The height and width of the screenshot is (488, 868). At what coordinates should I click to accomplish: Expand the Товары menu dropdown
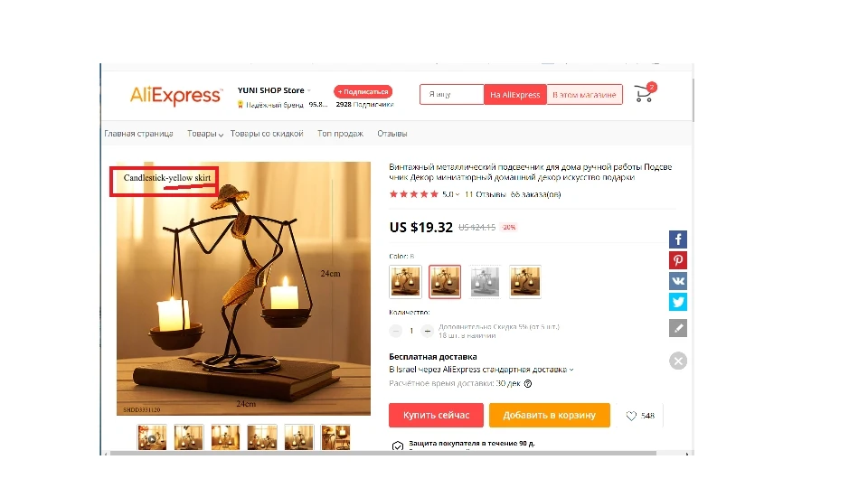pyautogui.click(x=205, y=134)
